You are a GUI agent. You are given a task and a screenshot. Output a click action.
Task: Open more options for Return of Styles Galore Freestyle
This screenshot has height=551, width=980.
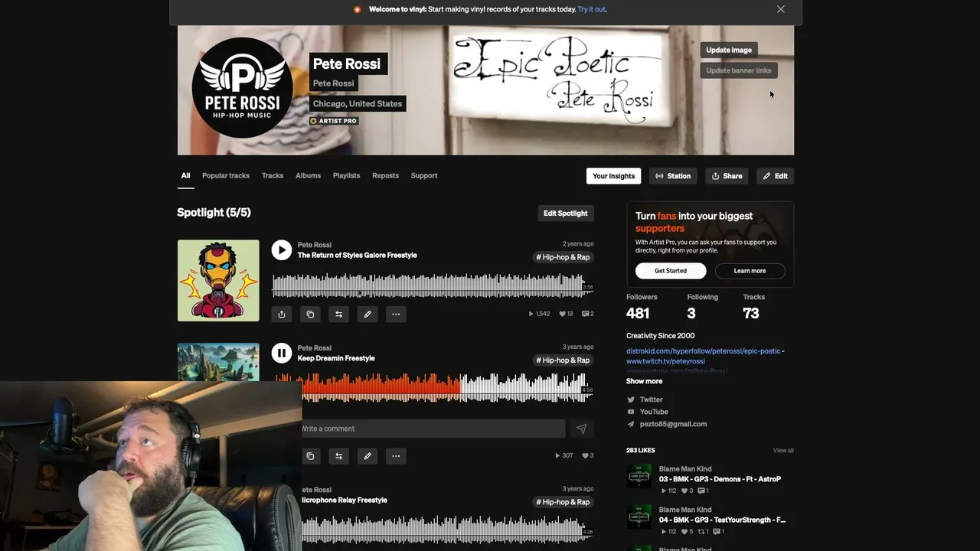click(x=396, y=314)
